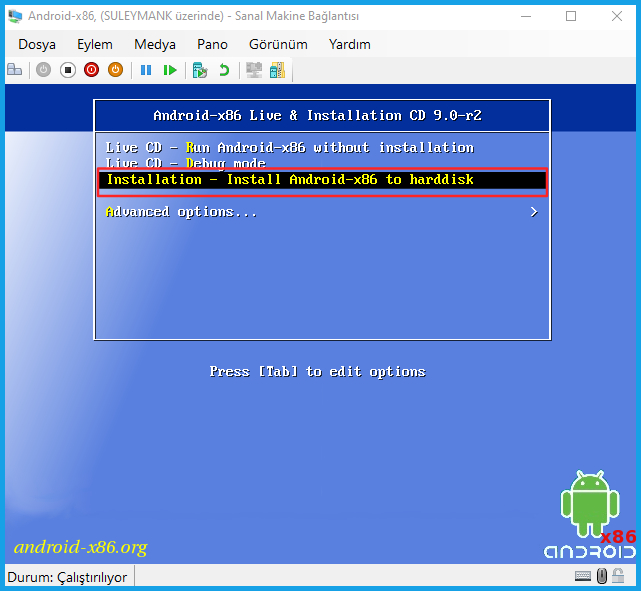Pause the virtual machine
Screen dimensions: 641x591
(146, 70)
